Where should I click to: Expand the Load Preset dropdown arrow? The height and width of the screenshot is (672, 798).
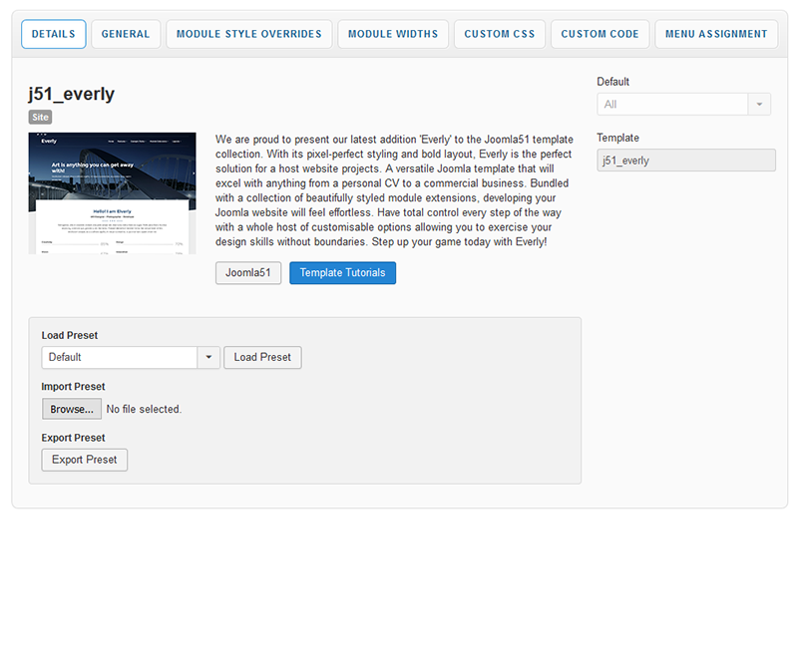[208, 357]
